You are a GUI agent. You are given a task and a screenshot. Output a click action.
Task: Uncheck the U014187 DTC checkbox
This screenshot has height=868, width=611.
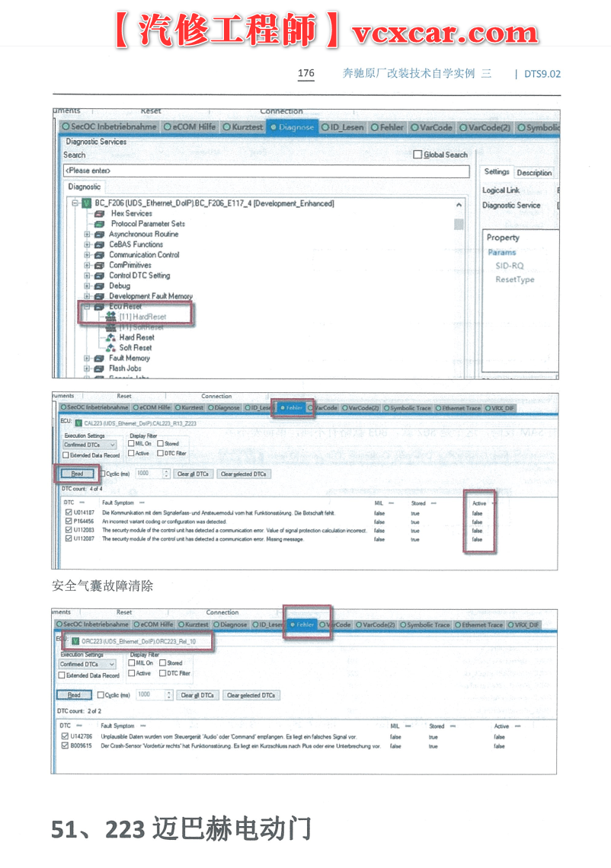coord(69,513)
